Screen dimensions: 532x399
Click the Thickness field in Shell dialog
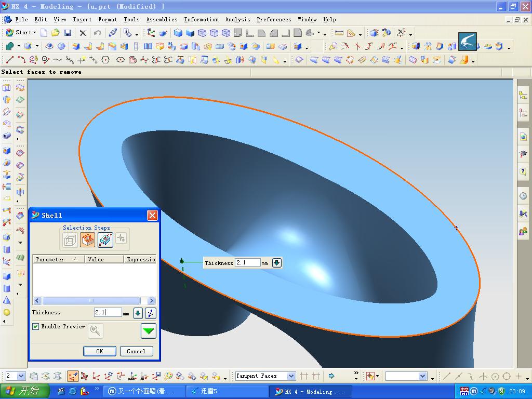108,312
